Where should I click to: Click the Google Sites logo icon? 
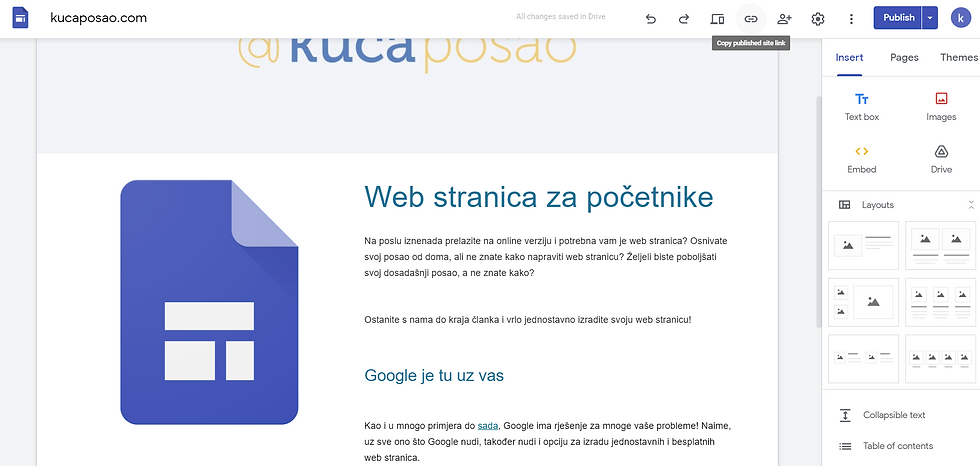tap(21, 18)
